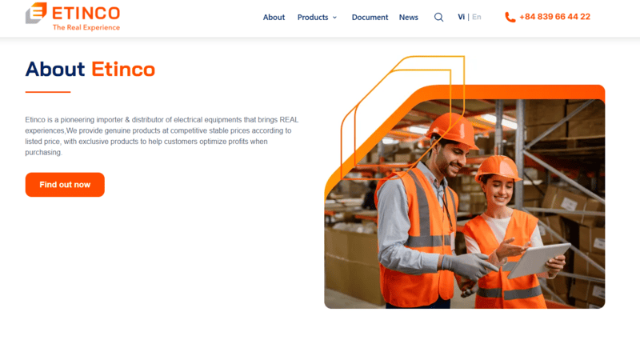Click the About Etinco heading
The height and width of the screenshot is (364, 640).
90,69
